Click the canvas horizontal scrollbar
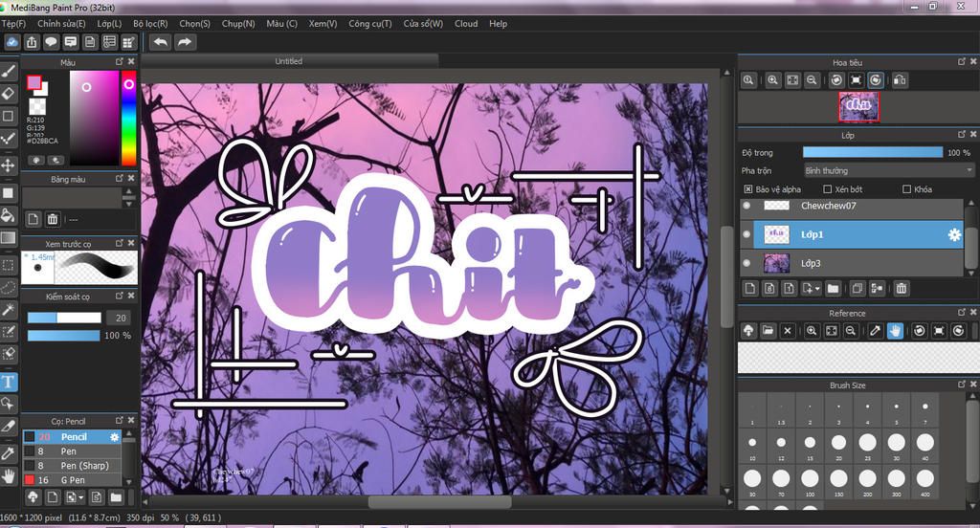 tap(439, 502)
